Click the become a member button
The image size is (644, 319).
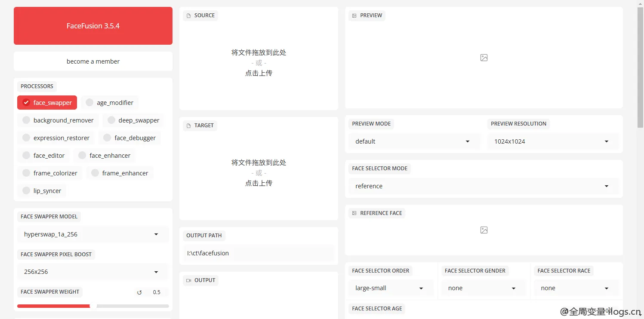[93, 61]
